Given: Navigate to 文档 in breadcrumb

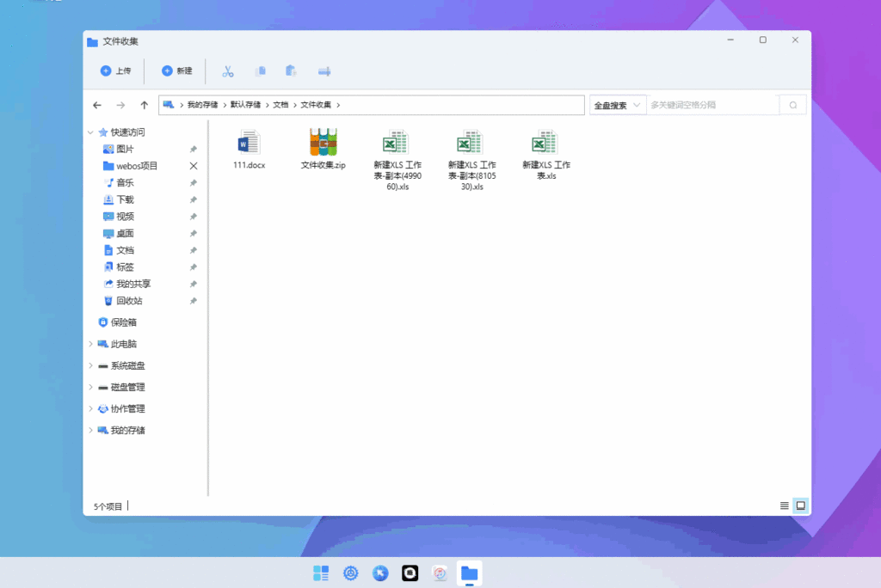Looking at the screenshot, I should coord(280,105).
